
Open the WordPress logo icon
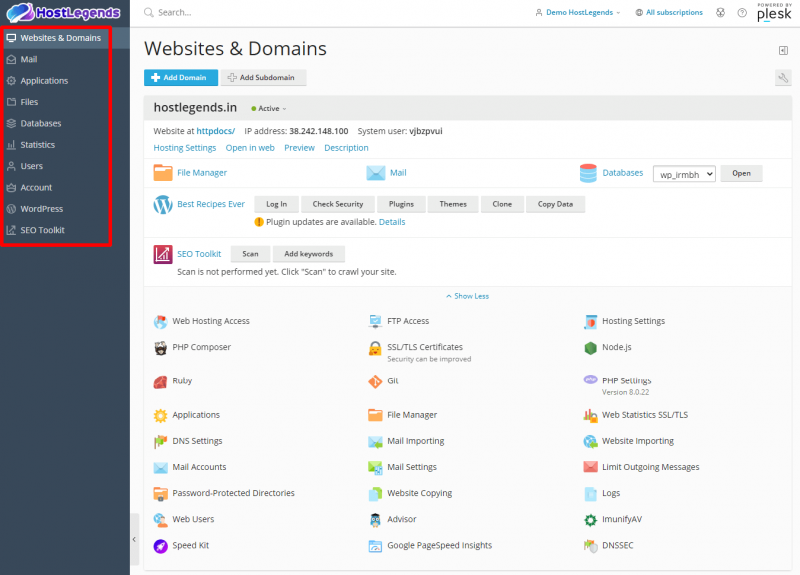(x=163, y=205)
